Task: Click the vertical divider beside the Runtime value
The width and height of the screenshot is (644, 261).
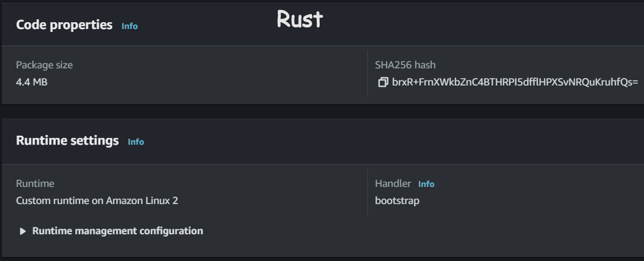Action: click(x=367, y=192)
